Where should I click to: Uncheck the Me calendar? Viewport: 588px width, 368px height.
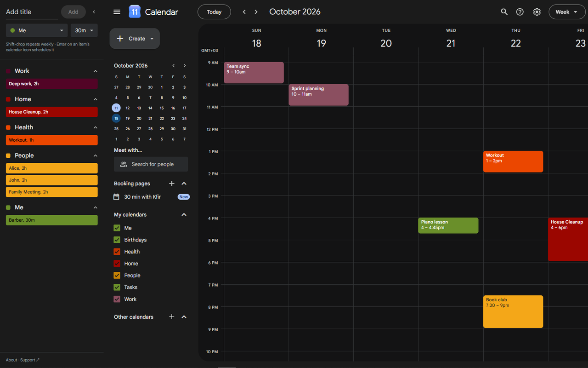coord(117,228)
